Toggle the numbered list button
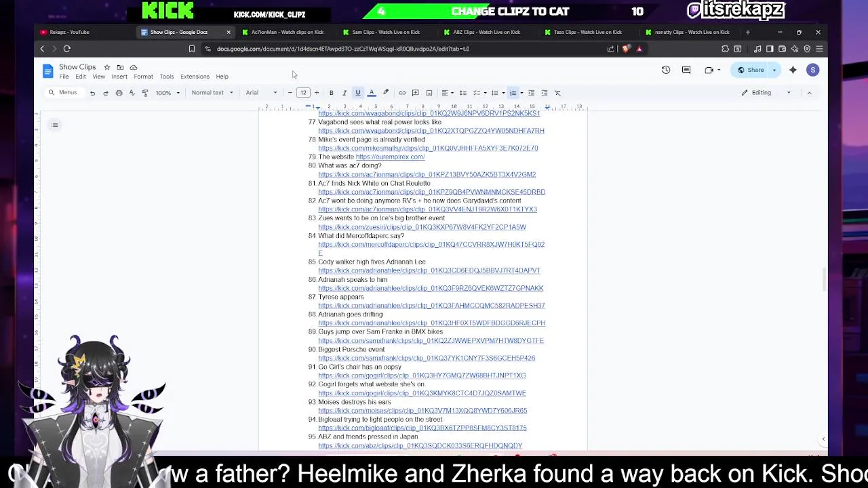The image size is (868, 488). coord(513,93)
